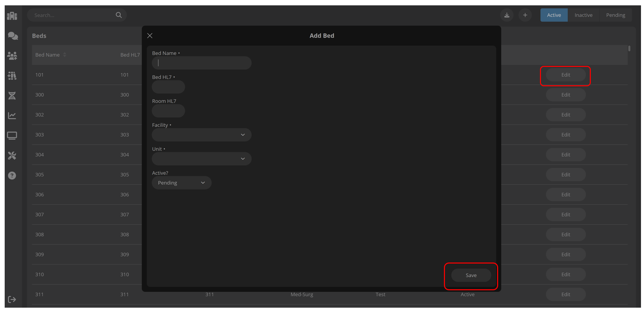
Task: Click Bed HL7 cell 308
Action: (124, 235)
